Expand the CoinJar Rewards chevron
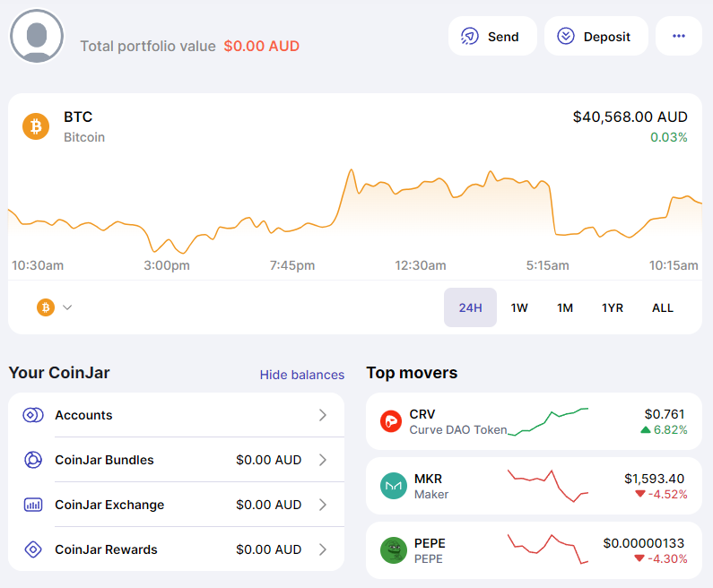 click(x=323, y=549)
